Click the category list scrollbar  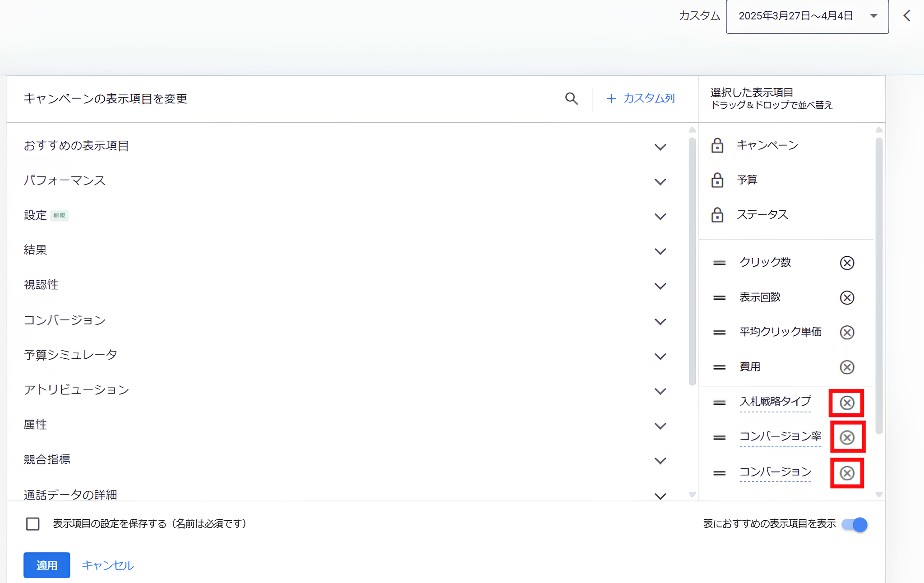(x=692, y=262)
